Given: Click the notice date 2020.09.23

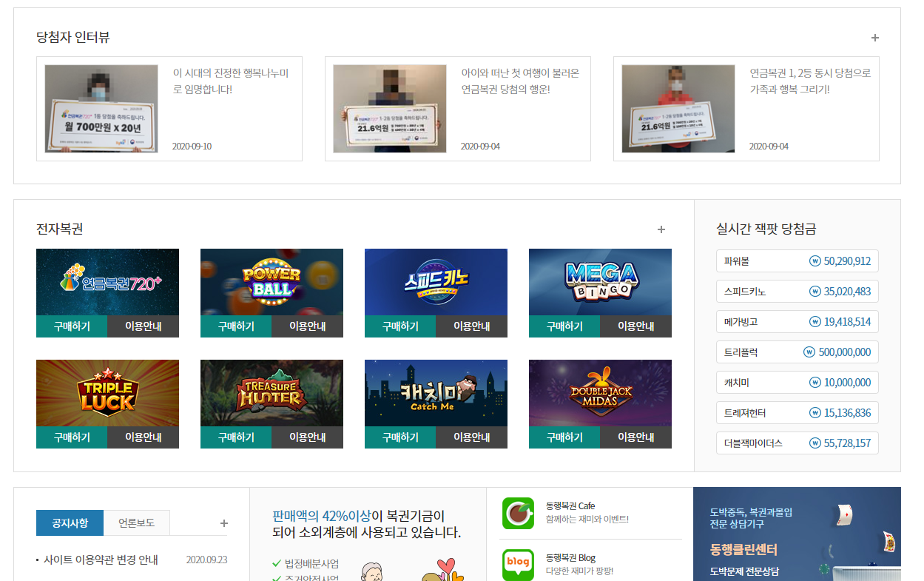Looking at the screenshot, I should (206, 560).
